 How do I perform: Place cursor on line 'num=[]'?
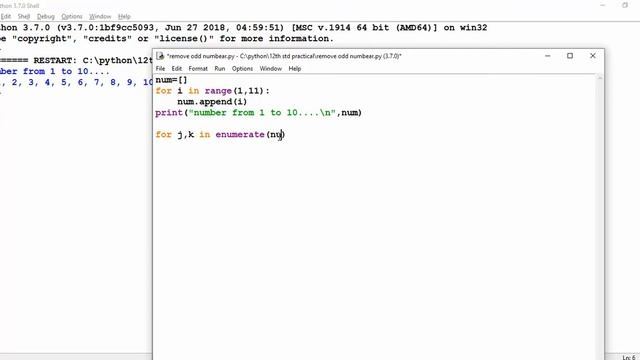point(171,80)
